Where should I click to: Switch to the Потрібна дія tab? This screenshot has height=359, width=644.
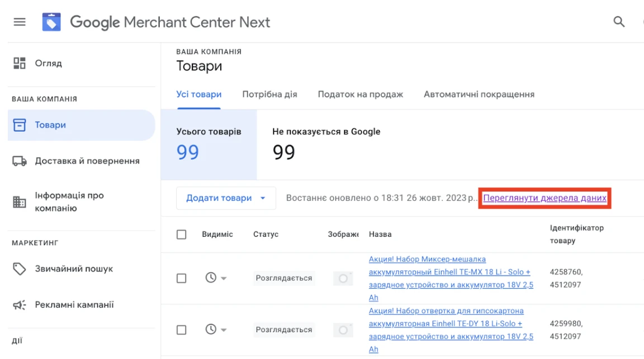point(270,94)
